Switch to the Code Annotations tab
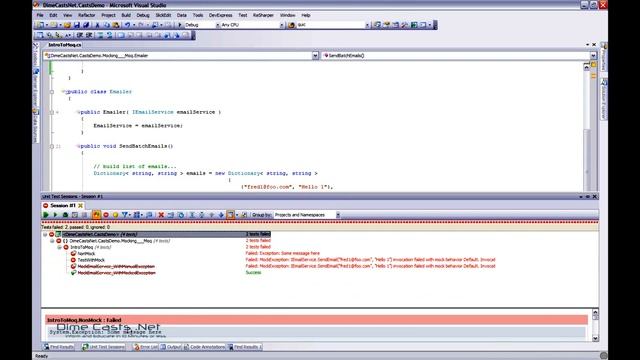Screen dimensions: 640x360 pyautogui.click(x=204, y=347)
